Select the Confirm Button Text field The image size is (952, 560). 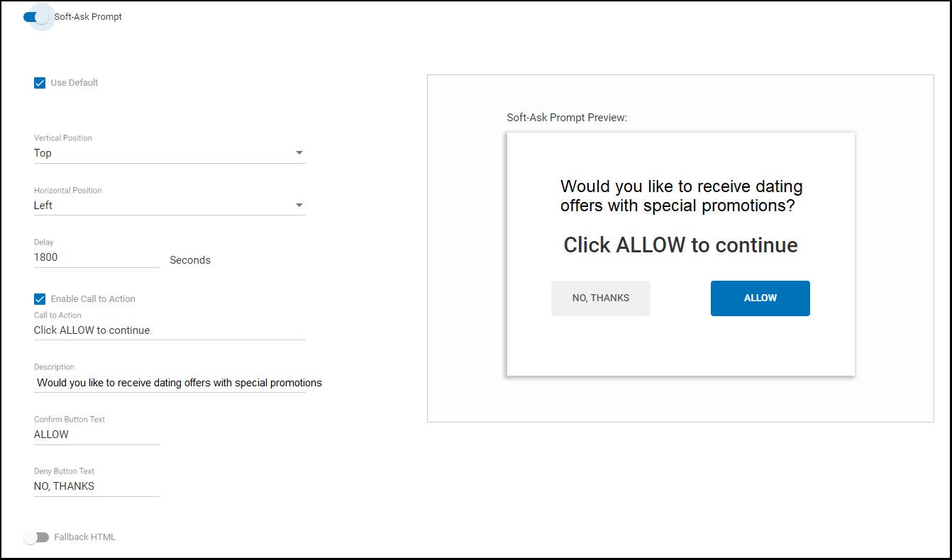96,435
